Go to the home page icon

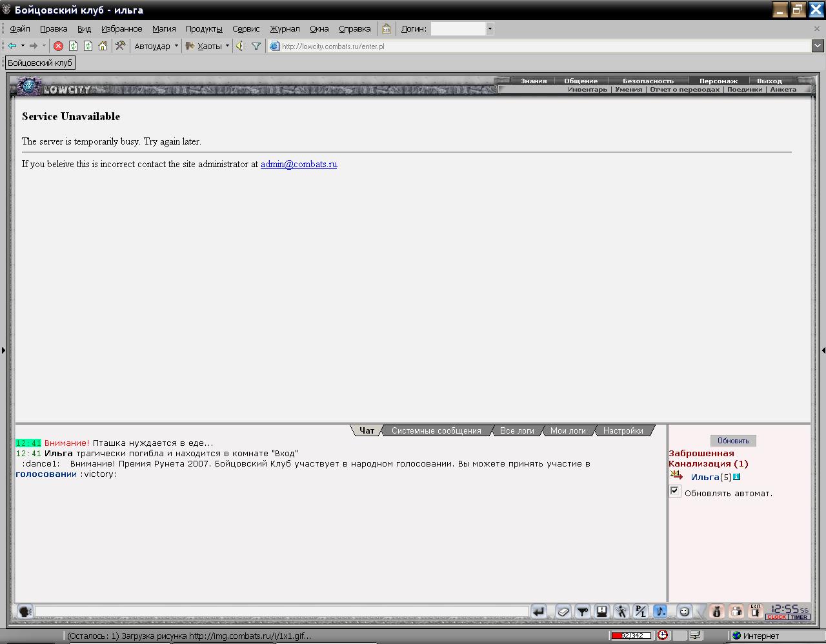point(103,46)
